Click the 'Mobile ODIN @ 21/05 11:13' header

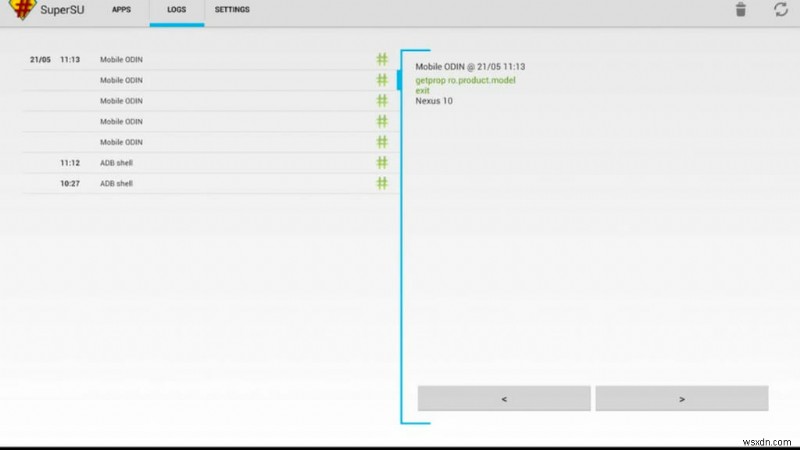coord(470,67)
